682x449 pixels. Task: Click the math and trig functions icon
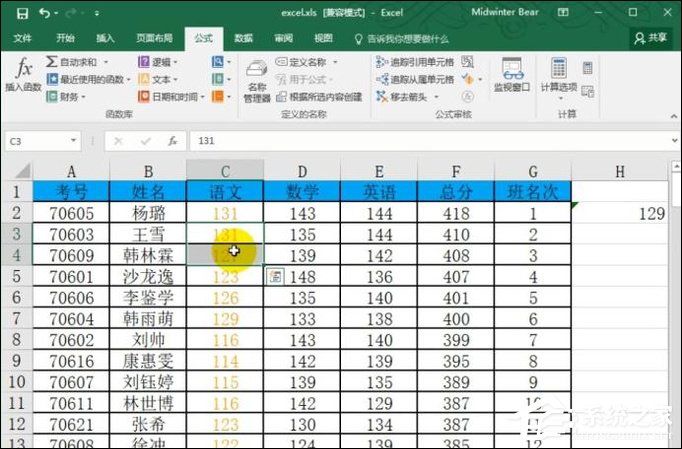[217, 79]
